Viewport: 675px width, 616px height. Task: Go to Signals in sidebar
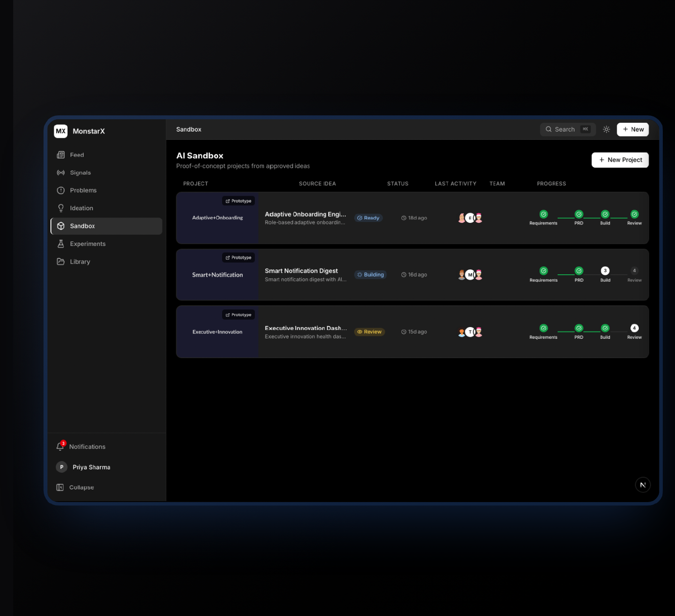tap(80, 173)
